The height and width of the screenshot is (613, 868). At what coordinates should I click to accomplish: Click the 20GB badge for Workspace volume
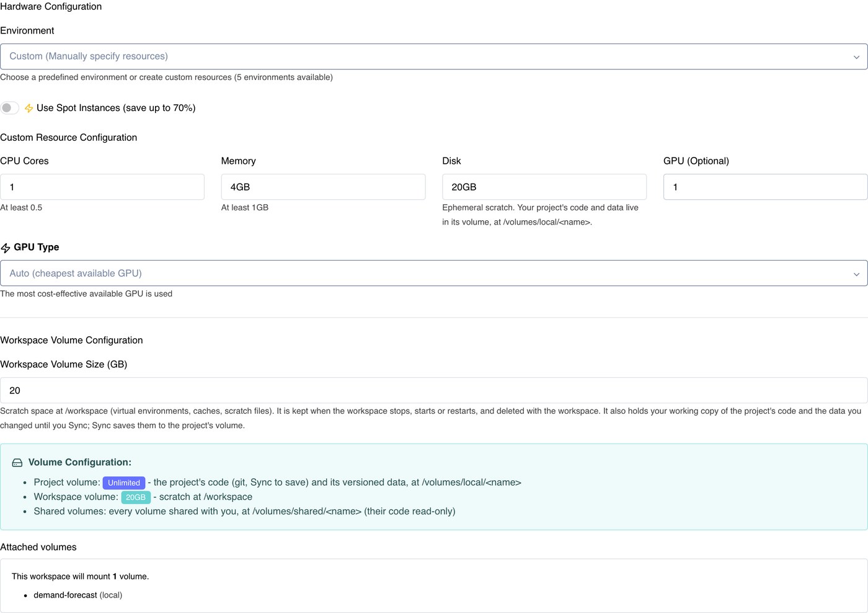click(x=136, y=497)
